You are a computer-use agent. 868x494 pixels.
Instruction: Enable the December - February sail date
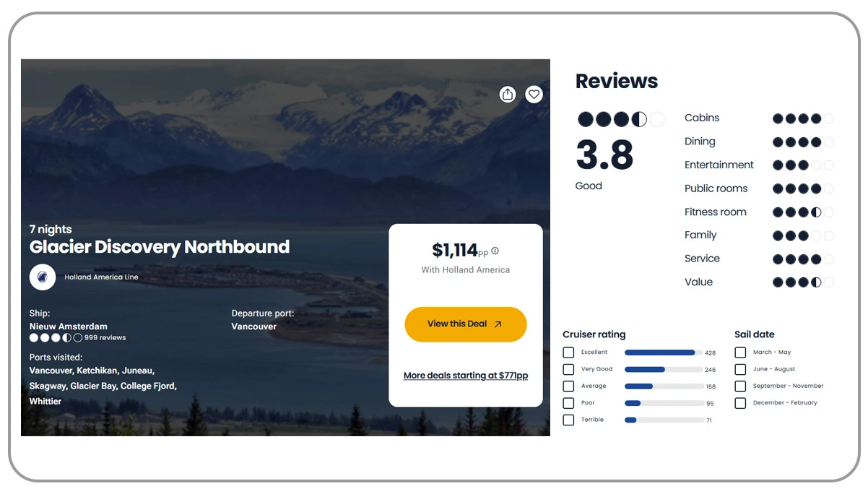740,403
